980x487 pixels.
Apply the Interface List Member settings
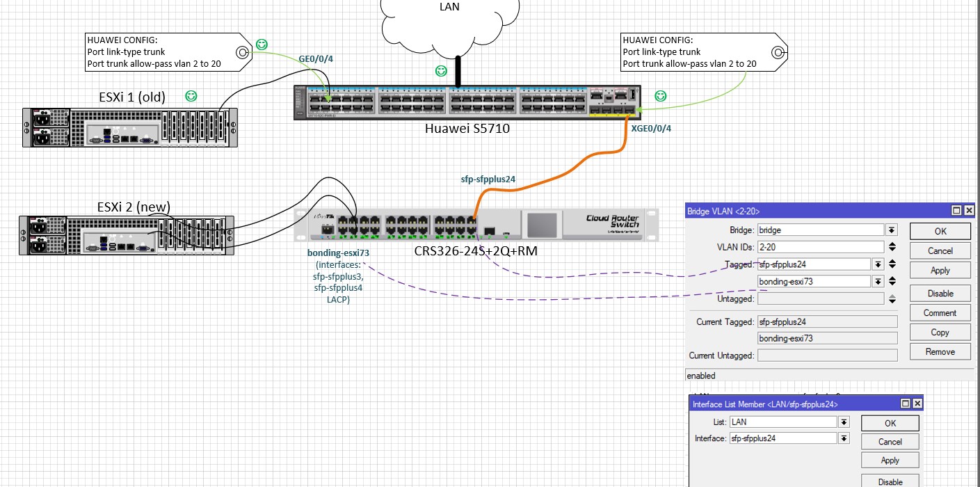pyautogui.click(x=890, y=461)
